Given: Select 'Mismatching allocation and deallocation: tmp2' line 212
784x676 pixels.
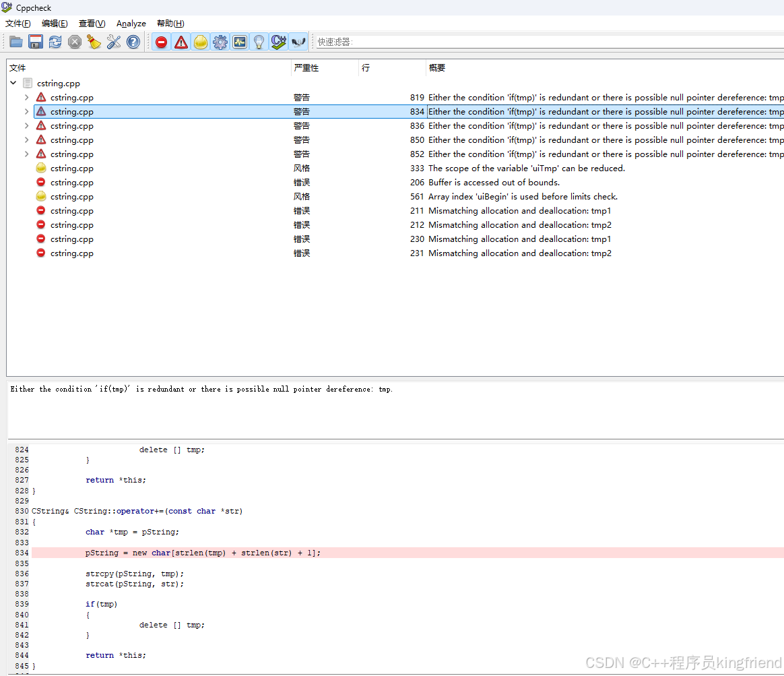Looking at the screenshot, I should [x=520, y=225].
